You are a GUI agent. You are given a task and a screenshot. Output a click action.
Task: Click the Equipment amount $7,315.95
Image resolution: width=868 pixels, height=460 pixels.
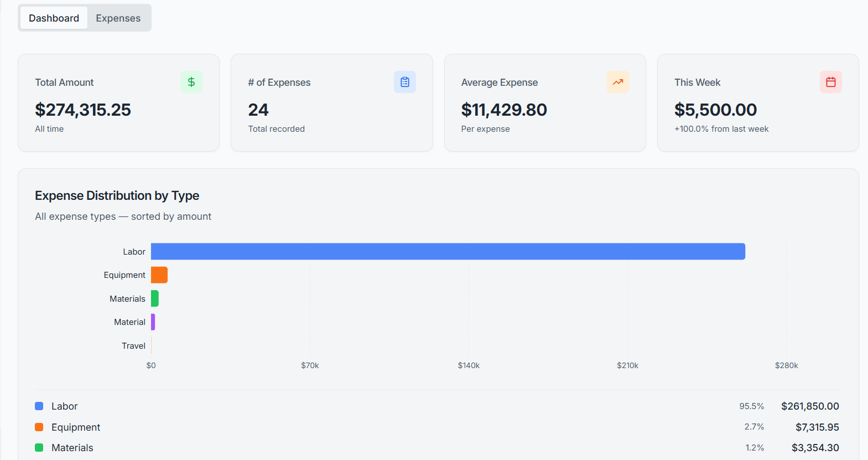tap(817, 427)
